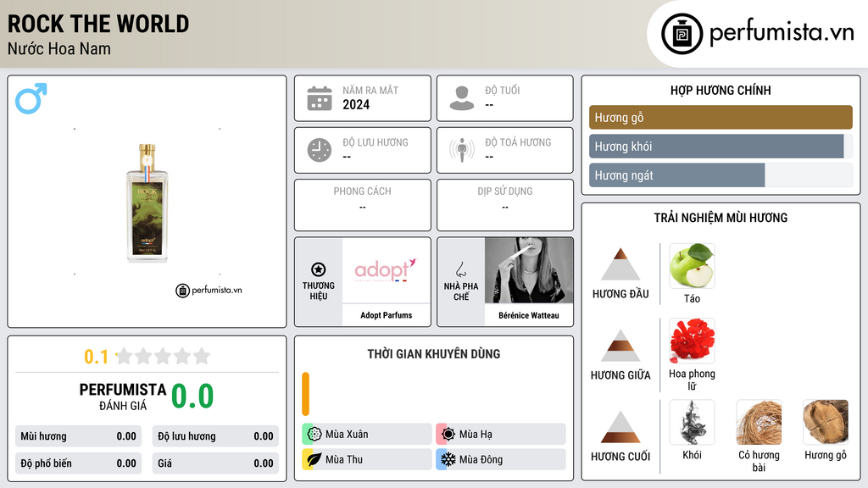Select the Mùa Xuân season button

pos(366,434)
